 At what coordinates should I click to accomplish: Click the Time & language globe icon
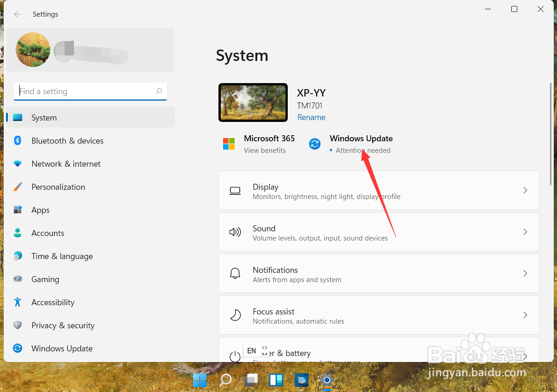[x=18, y=256]
